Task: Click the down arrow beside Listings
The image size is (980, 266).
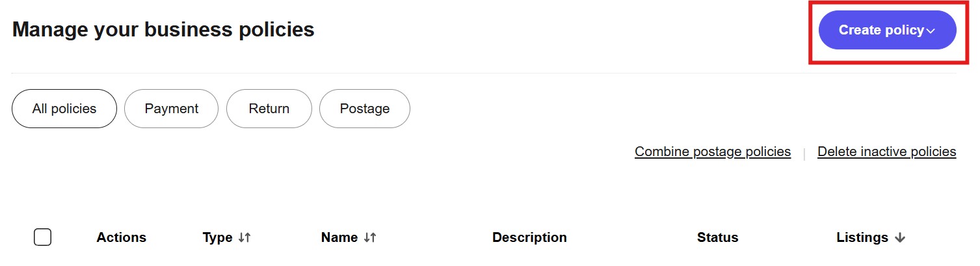Action: (900, 237)
